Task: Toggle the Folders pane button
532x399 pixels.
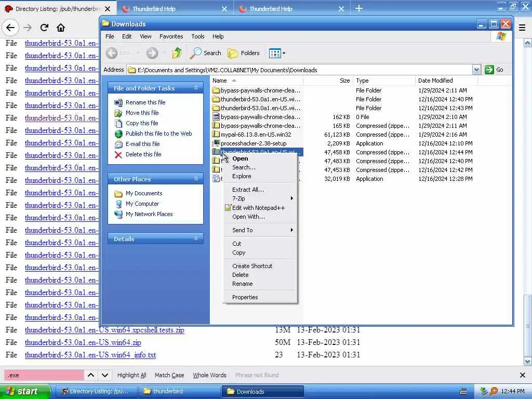Action: pyautogui.click(x=244, y=53)
